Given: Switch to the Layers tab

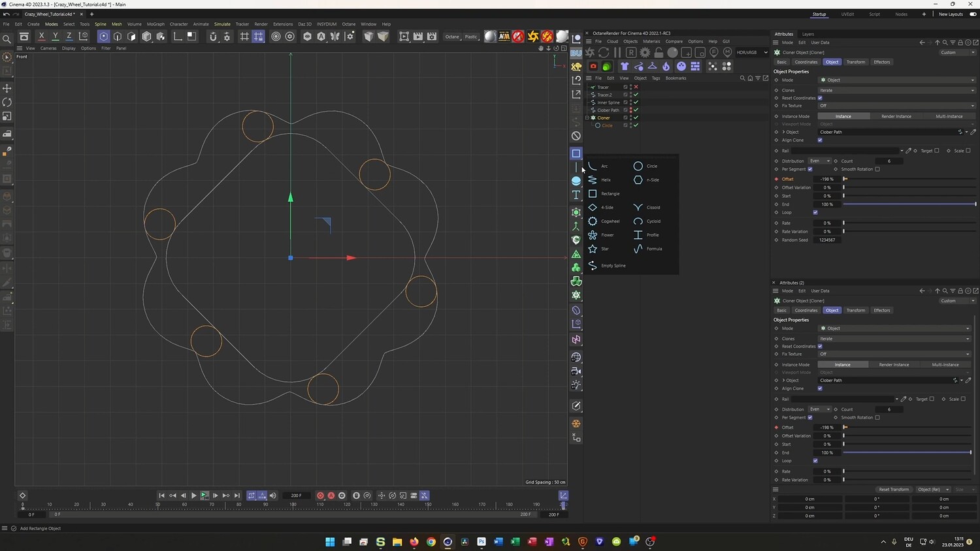Looking at the screenshot, I should click(808, 34).
